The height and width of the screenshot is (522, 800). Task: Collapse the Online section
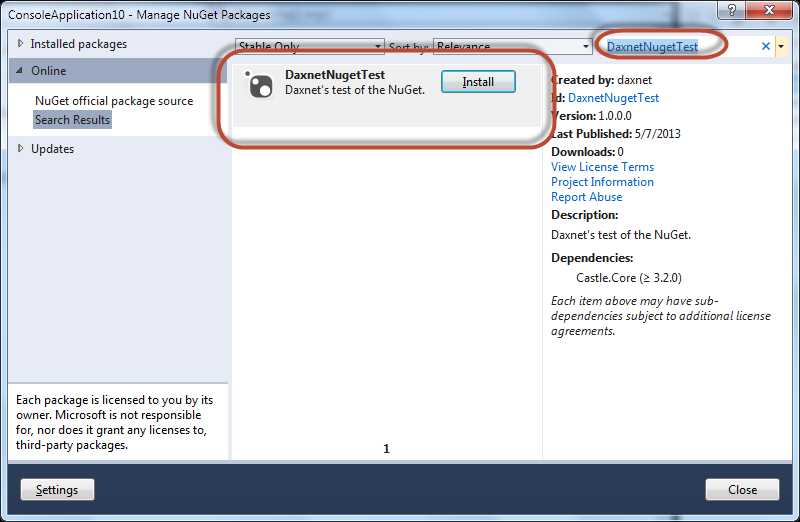(x=19, y=70)
